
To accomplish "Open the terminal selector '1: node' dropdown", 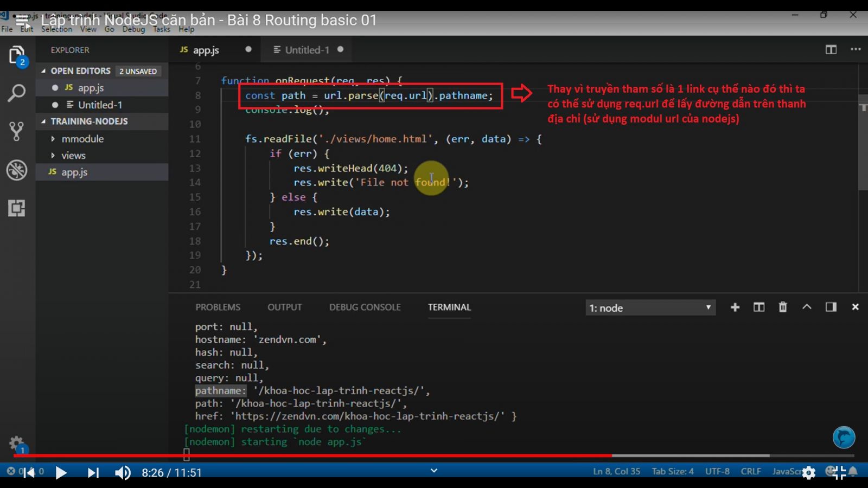I will coord(650,308).
